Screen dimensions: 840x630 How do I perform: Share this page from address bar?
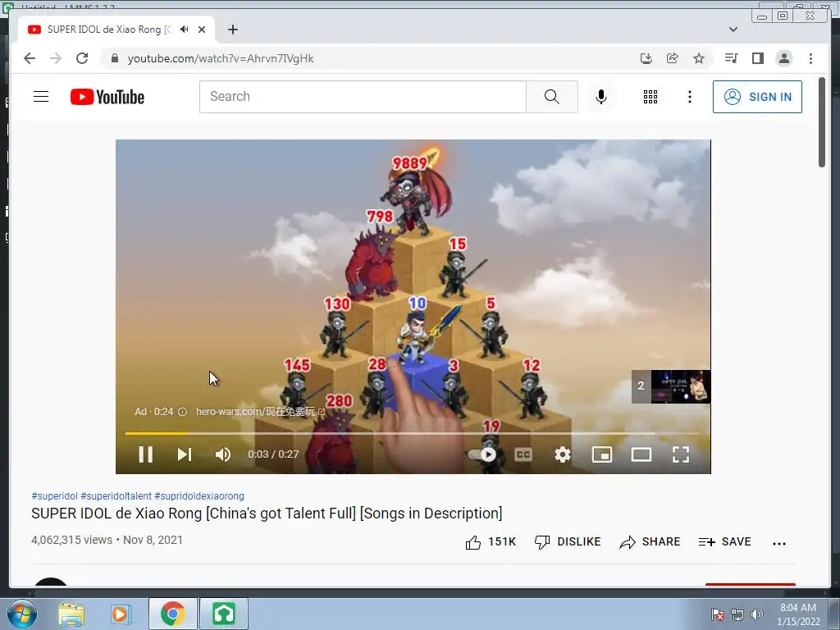pyautogui.click(x=673, y=58)
